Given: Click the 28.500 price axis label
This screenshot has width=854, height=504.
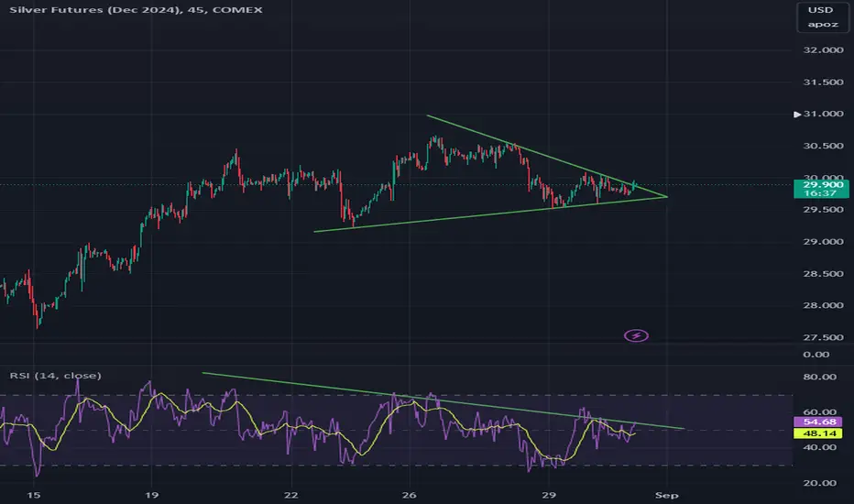Looking at the screenshot, I should tap(823, 274).
